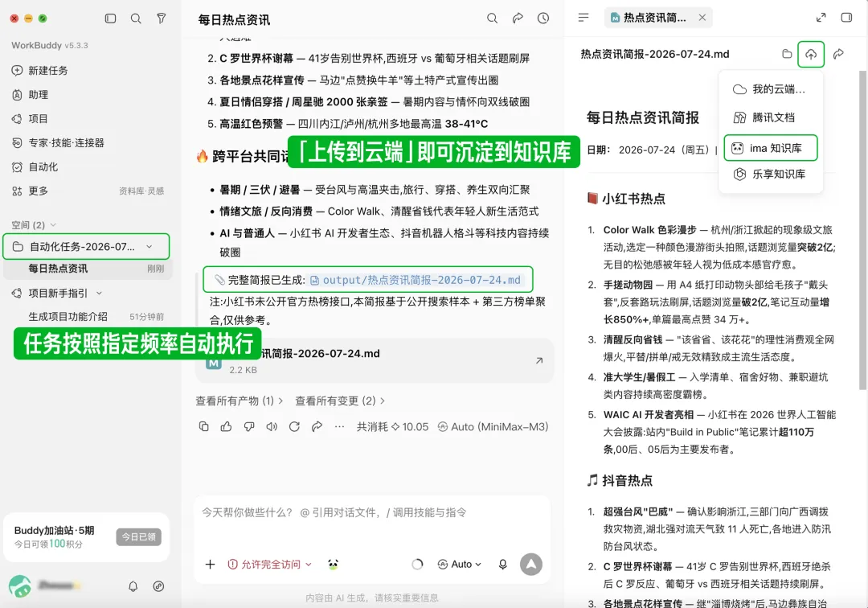
Task: Click the filter funnel icon in sidebar header
Action: (161, 18)
